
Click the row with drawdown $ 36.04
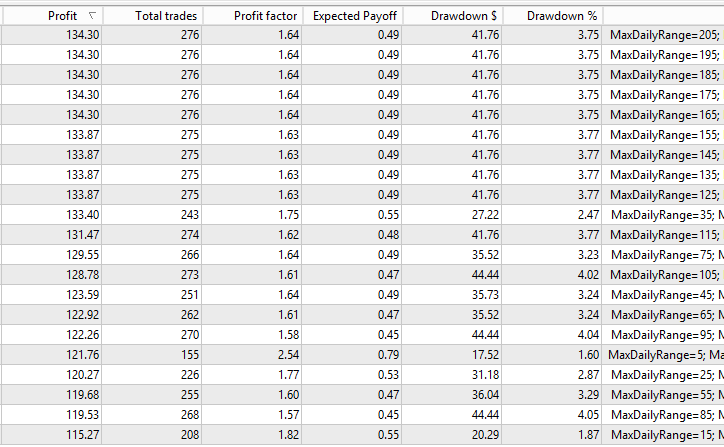pos(362,395)
